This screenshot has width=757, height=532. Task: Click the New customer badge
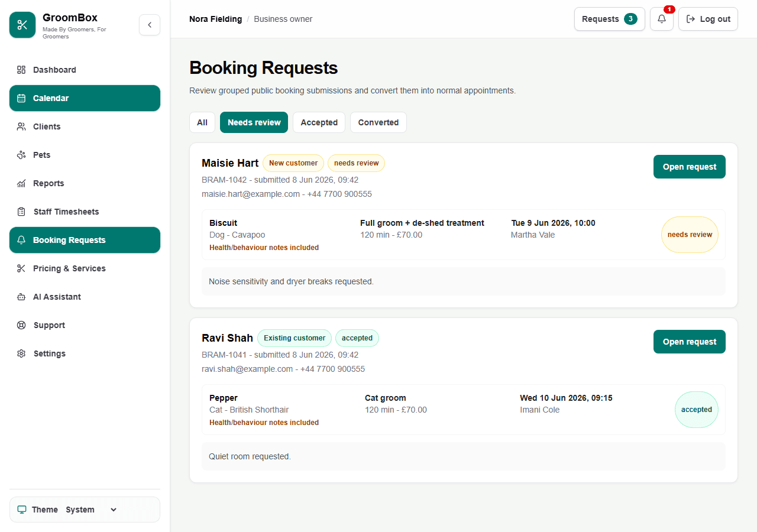tap(293, 163)
